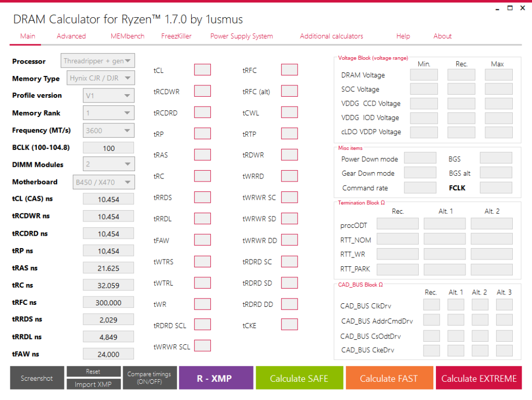This screenshot has width=532, height=400.
Task: Click procODT Rec field
Action: point(397,224)
